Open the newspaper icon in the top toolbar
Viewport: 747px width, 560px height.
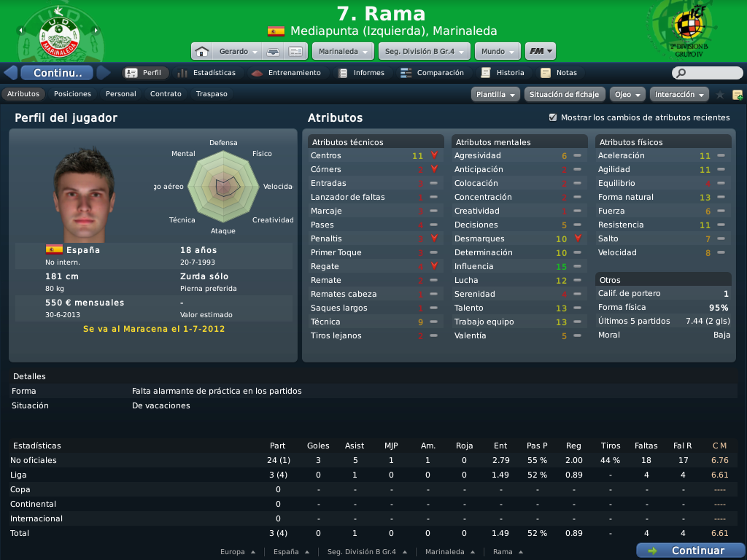[x=296, y=52]
